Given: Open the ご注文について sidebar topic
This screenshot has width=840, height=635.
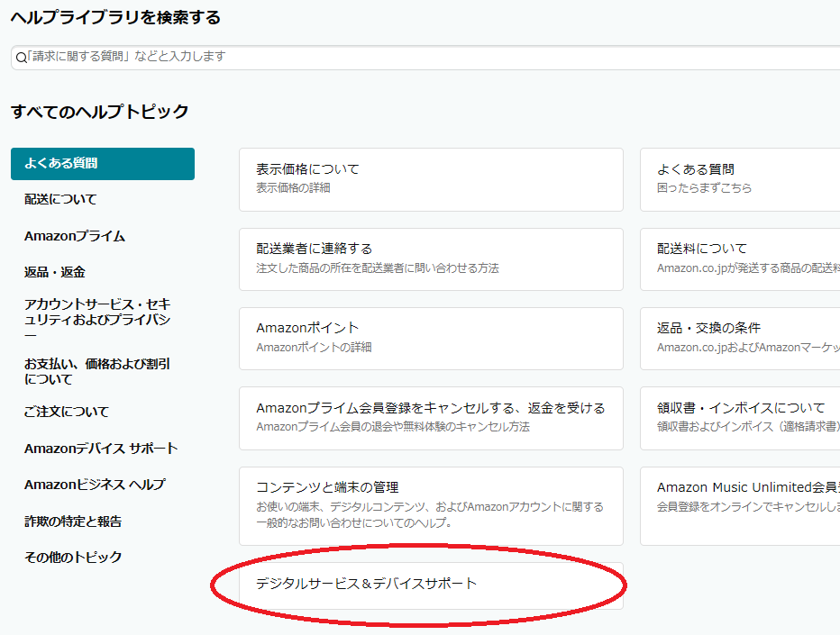Looking at the screenshot, I should 67,412.
